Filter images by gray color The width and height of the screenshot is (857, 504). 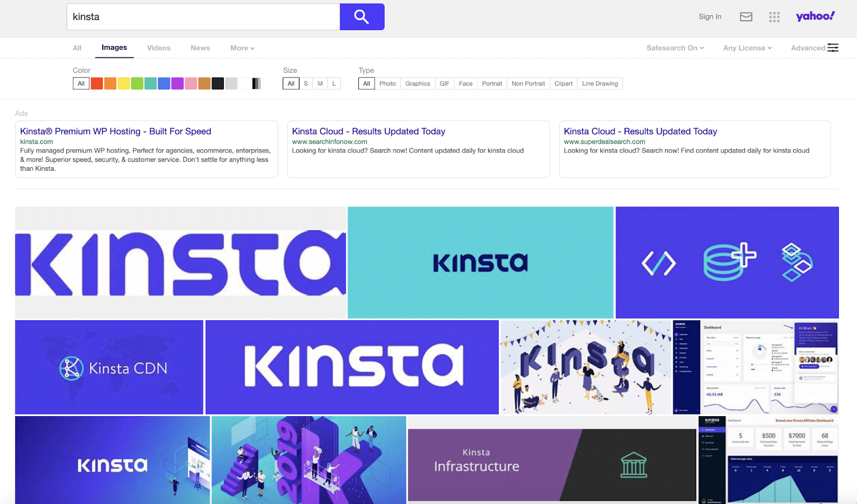point(231,84)
